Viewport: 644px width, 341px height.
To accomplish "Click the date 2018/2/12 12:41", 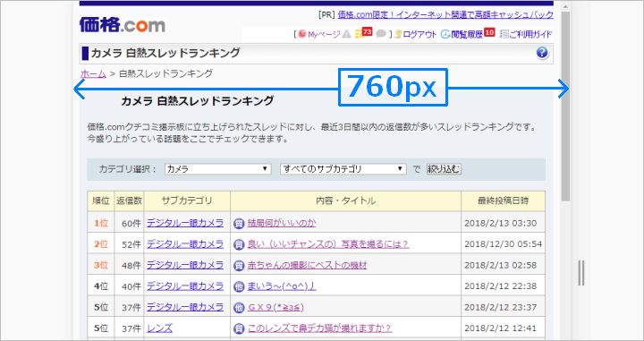I will 500,328.
